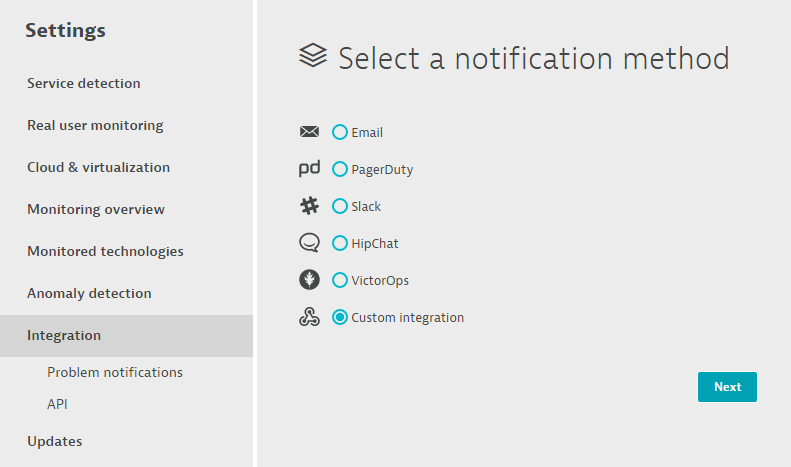Viewport: 791px width, 467px height.
Task: Click the Custom integration webhook icon
Action: (x=309, y=317)
